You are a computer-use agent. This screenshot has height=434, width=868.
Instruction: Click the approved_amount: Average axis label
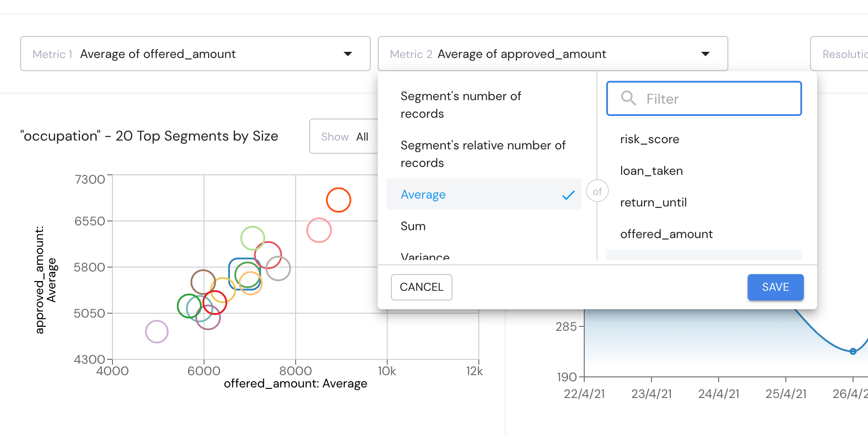point(45,280)
